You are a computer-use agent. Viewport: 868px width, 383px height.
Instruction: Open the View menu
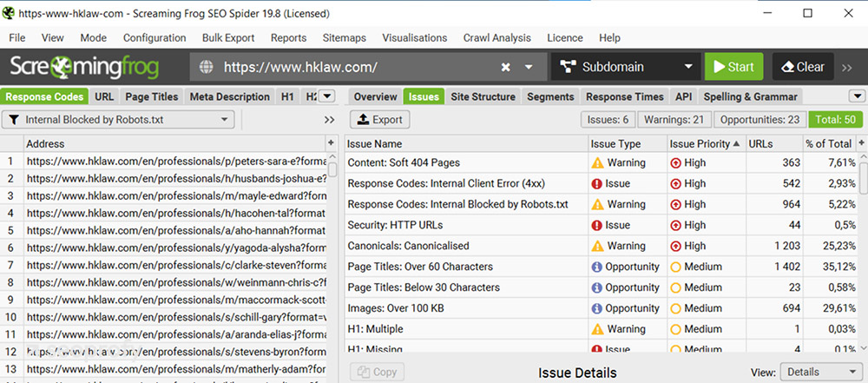point(53,37)
